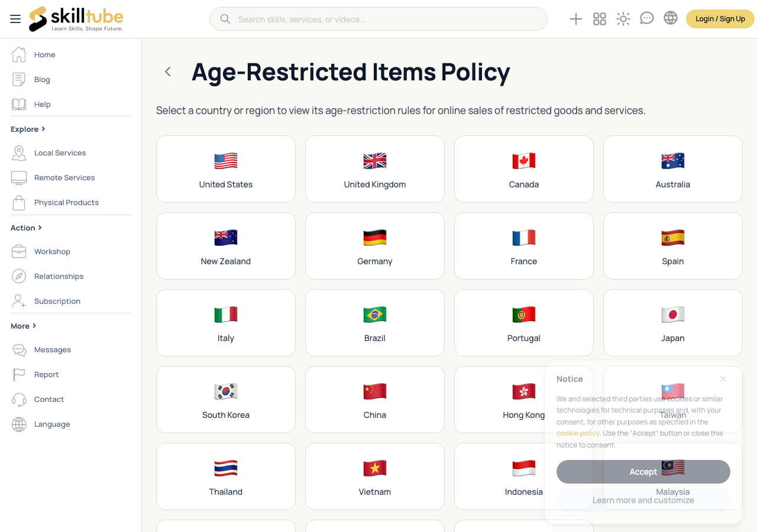This screenshot has width=757, height=532.
Task: Select the Canada flag icon
Action: 524,161
